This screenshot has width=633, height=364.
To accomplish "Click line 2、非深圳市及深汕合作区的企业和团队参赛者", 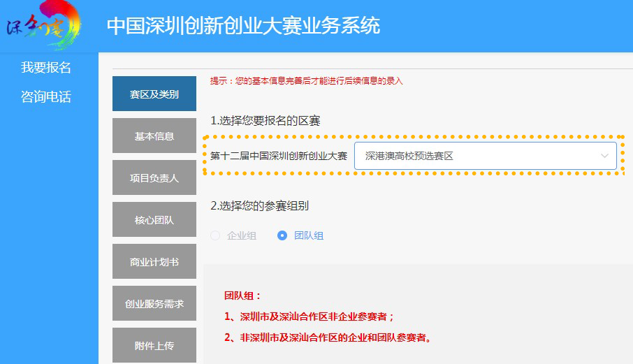I will (x=328, y=337).
